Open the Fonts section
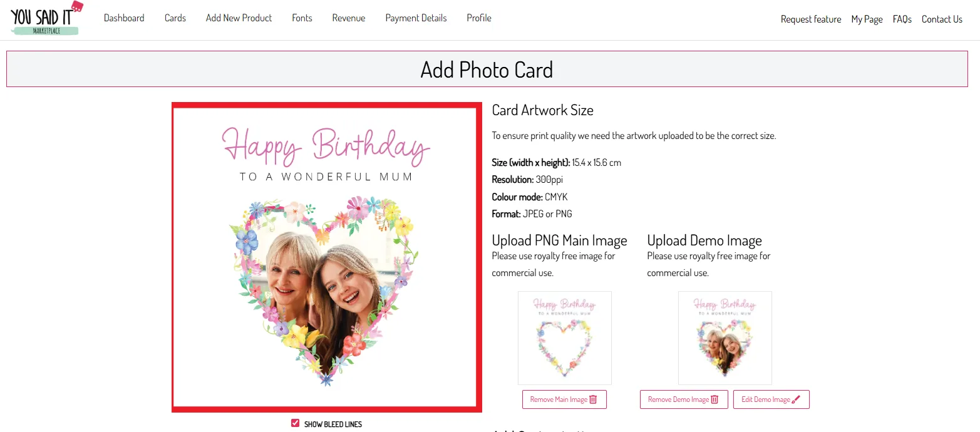980x432 pixels. tap(302, 18)
